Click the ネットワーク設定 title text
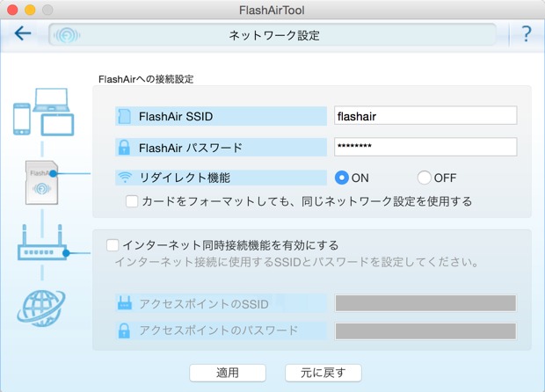The height and width of the screenshot is (392, 545). tap(274, 35)
